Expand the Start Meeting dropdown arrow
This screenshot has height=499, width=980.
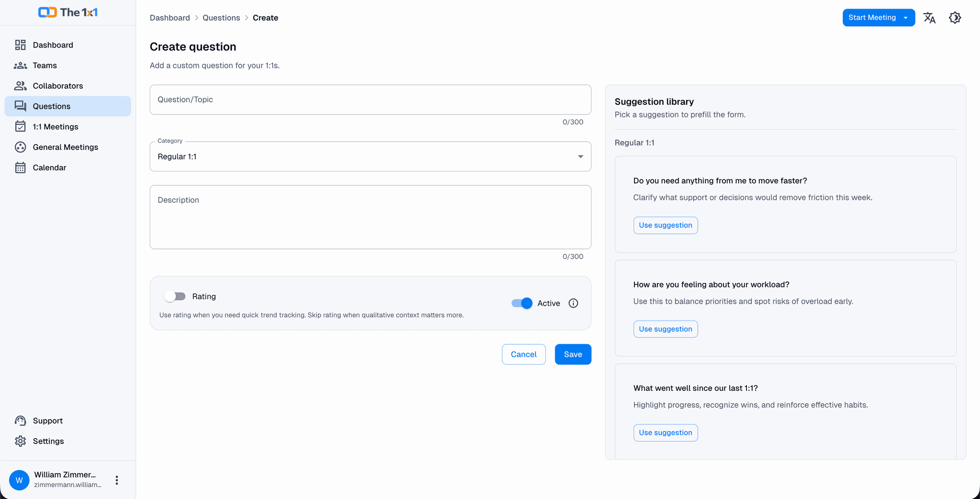[906, 17]
